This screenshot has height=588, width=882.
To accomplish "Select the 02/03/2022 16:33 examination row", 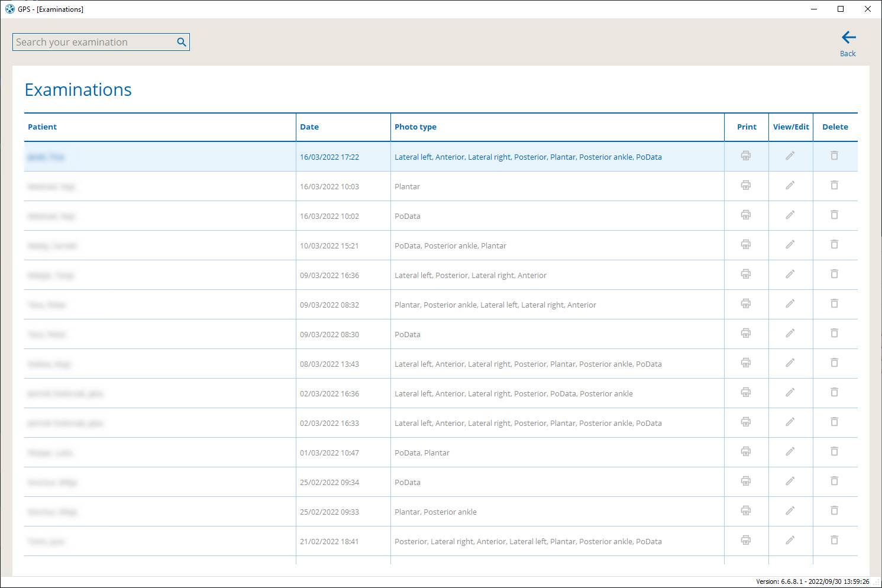I will coord(441,423).
